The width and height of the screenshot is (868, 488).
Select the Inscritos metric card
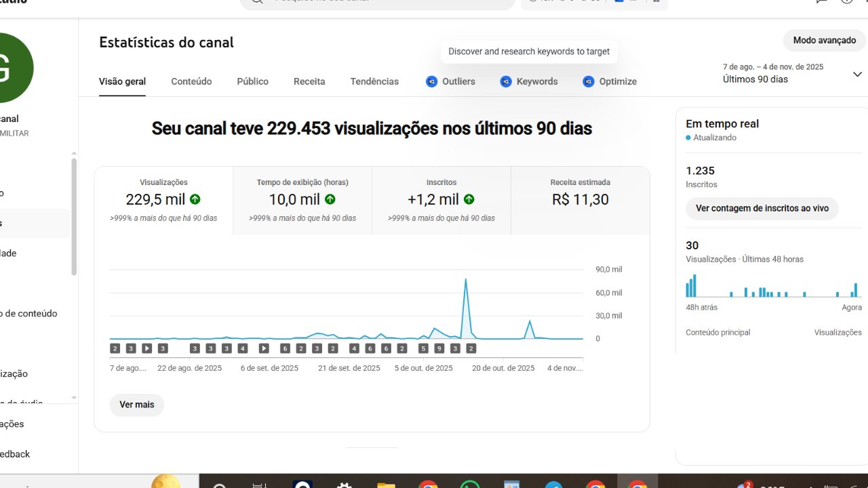[441, 201]
